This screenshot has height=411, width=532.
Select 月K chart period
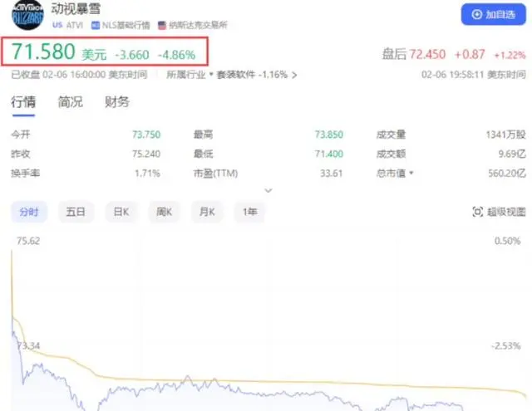tap(207, 212)
